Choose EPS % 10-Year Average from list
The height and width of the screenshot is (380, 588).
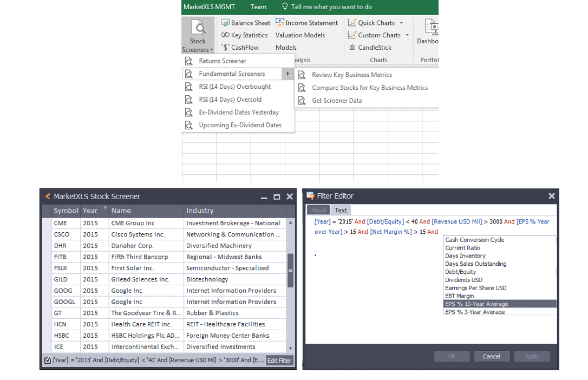[x=500, y=304]
